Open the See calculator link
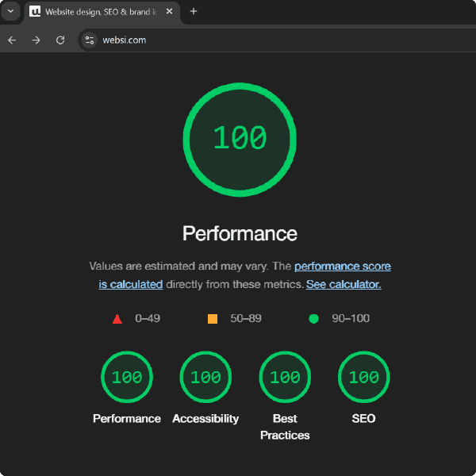The image size is (476, 476). (344, 284)
